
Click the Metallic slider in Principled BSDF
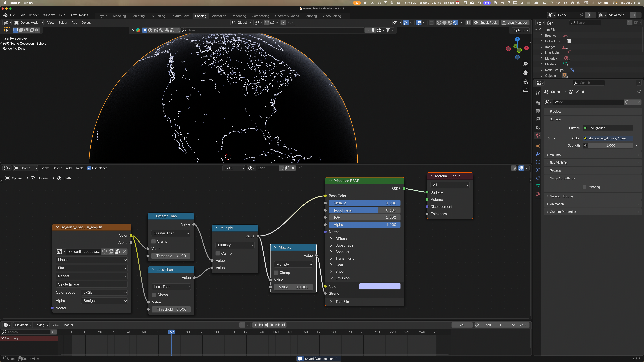pyautogui.click(x=364, y=203)
